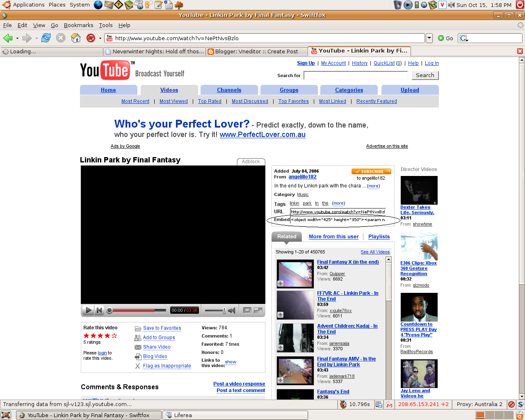525x420 pixels.
Task: Click the YouTube Search button
Action: 425,75
